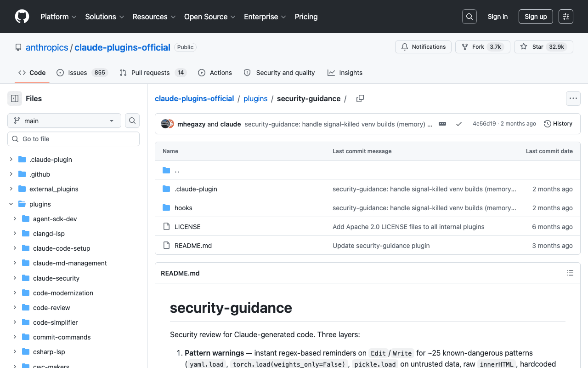Click the Notifications bell button

423,47
